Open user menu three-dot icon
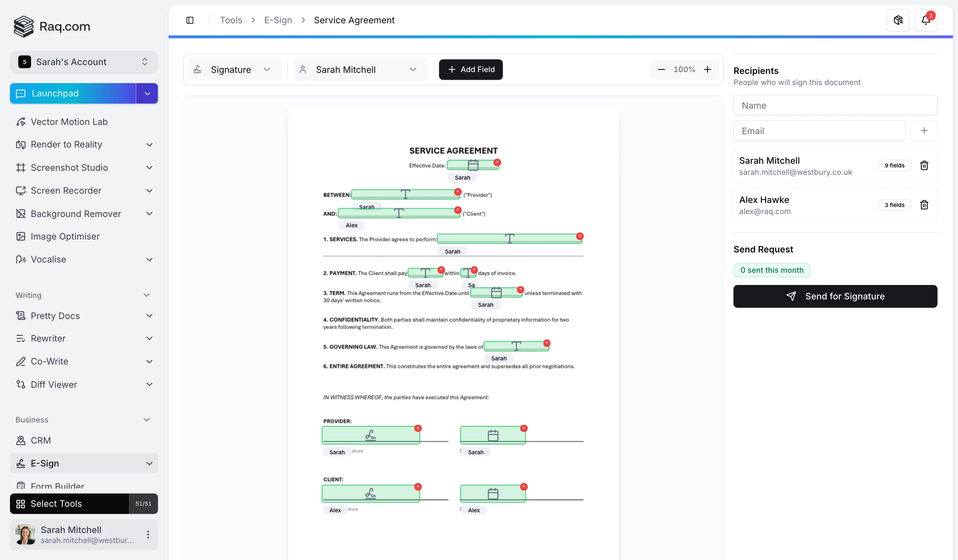Screen dimensions: 958x560 point(148,534)
